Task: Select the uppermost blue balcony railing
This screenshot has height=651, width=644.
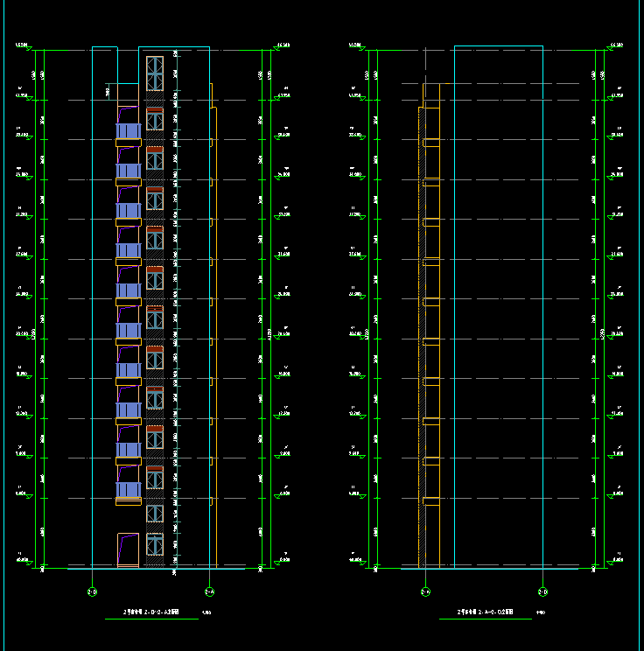Action: (x=129, y=131)
